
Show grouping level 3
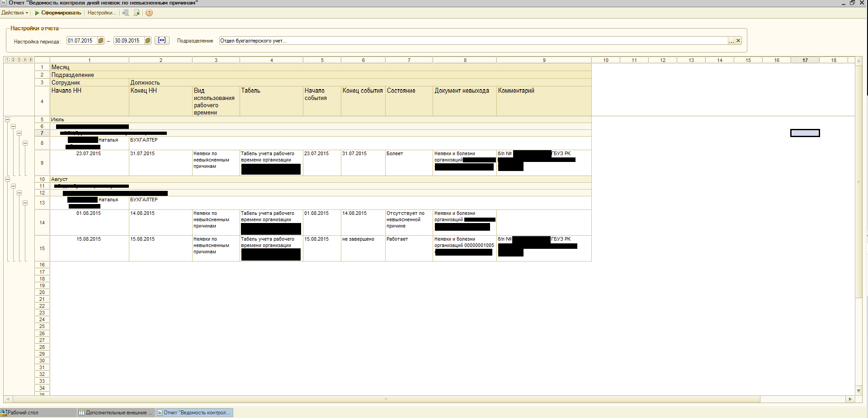[19, 60]
